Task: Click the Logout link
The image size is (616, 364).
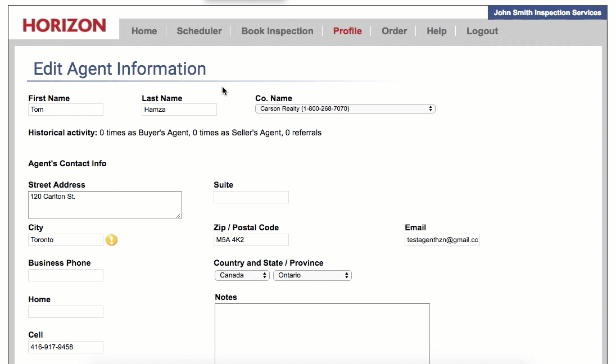Action: 482,31
